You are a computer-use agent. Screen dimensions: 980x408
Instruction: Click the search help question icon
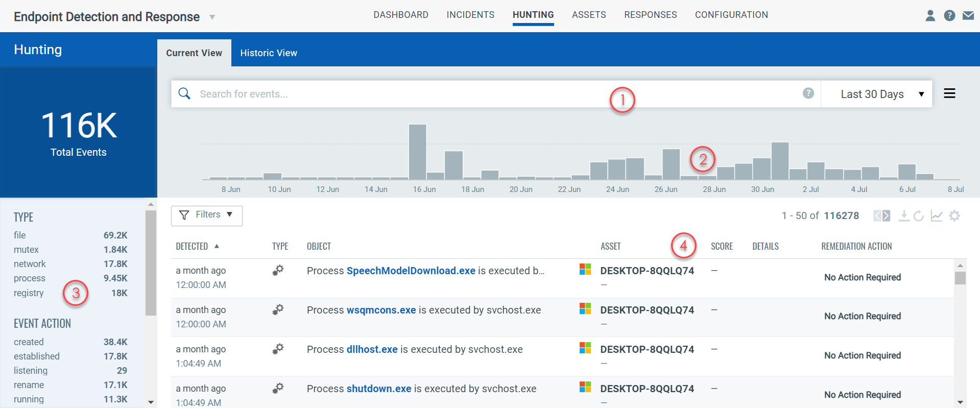808,93
